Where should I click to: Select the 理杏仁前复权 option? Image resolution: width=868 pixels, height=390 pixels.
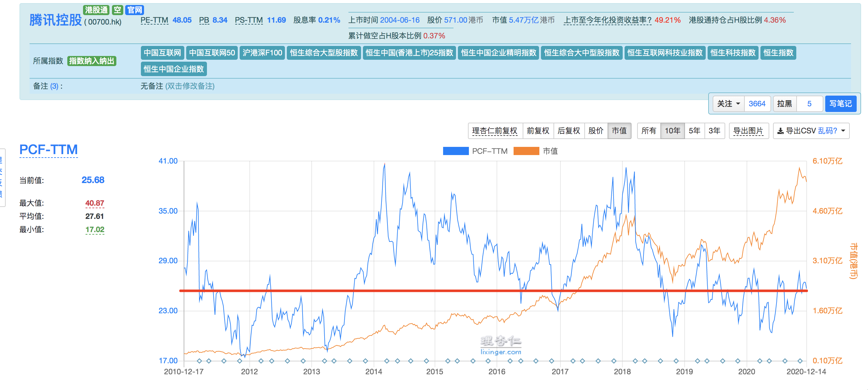click(495, 131)
